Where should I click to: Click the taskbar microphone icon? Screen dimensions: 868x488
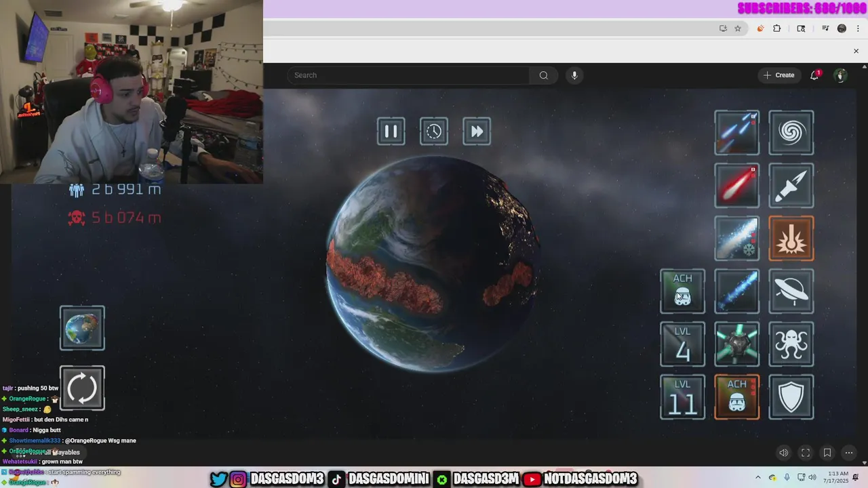(787, 478)
